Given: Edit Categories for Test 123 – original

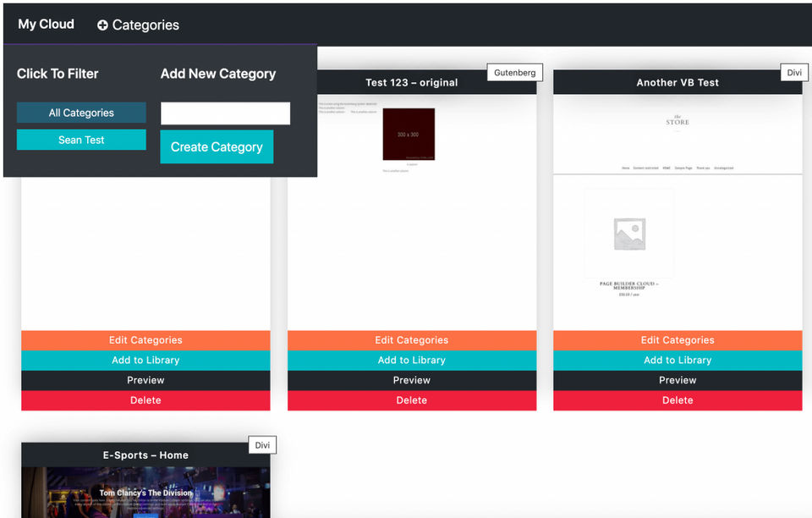Looking at the screenshot, I should [412, 340].
